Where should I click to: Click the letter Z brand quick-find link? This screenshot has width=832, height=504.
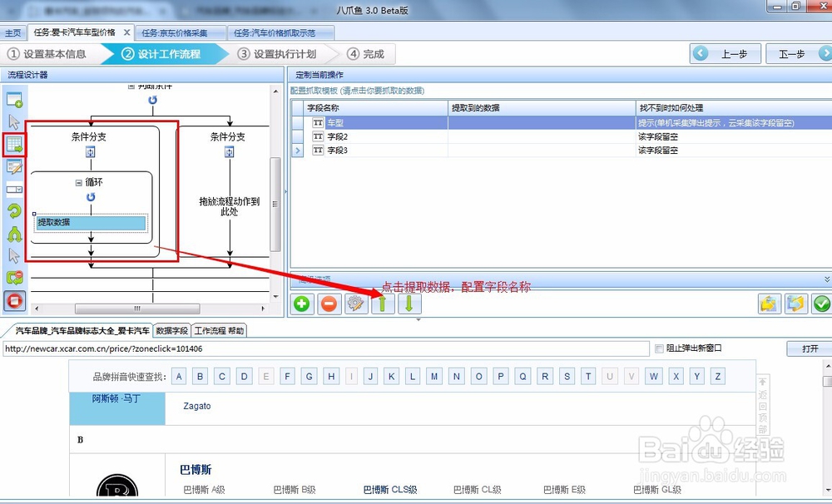[x=718, y=376]
